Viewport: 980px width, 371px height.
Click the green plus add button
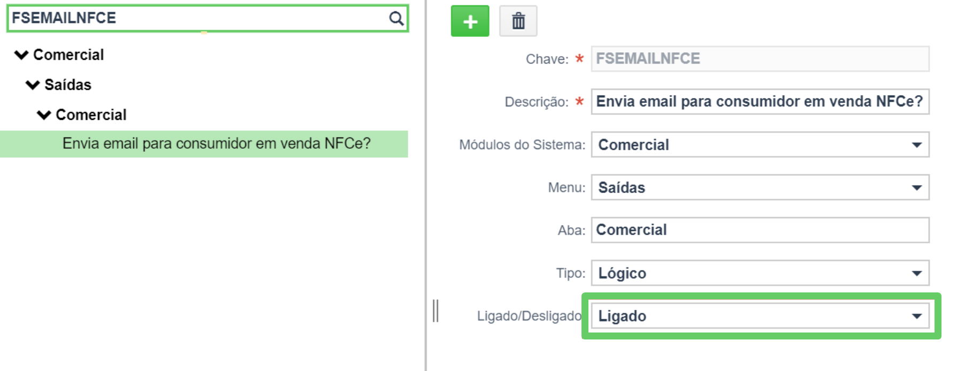tap(470, 21)
